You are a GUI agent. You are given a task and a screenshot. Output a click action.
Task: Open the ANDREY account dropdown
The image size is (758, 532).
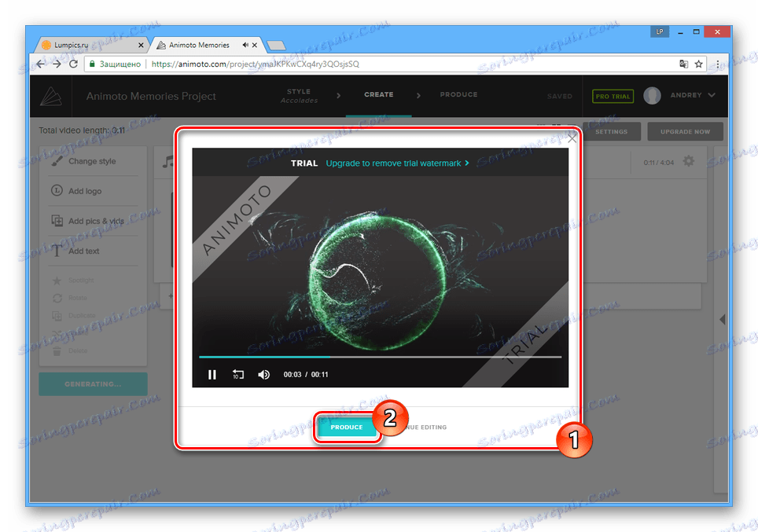coord(692,95)
